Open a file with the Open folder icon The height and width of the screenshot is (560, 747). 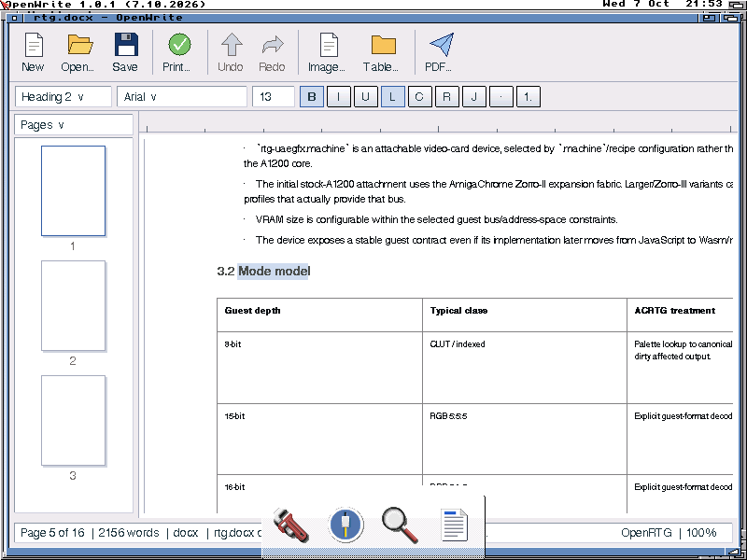78,52
